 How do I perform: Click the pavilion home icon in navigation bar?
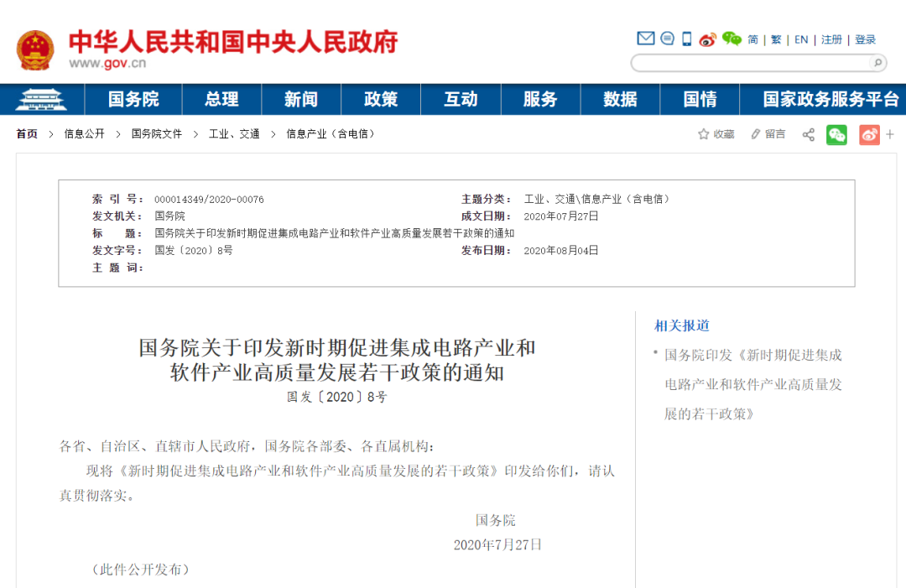pos(40,99)
